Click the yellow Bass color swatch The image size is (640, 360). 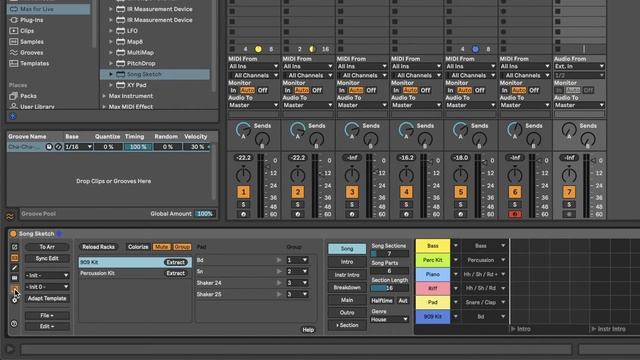pyautogui.click(x=433, y=246)
